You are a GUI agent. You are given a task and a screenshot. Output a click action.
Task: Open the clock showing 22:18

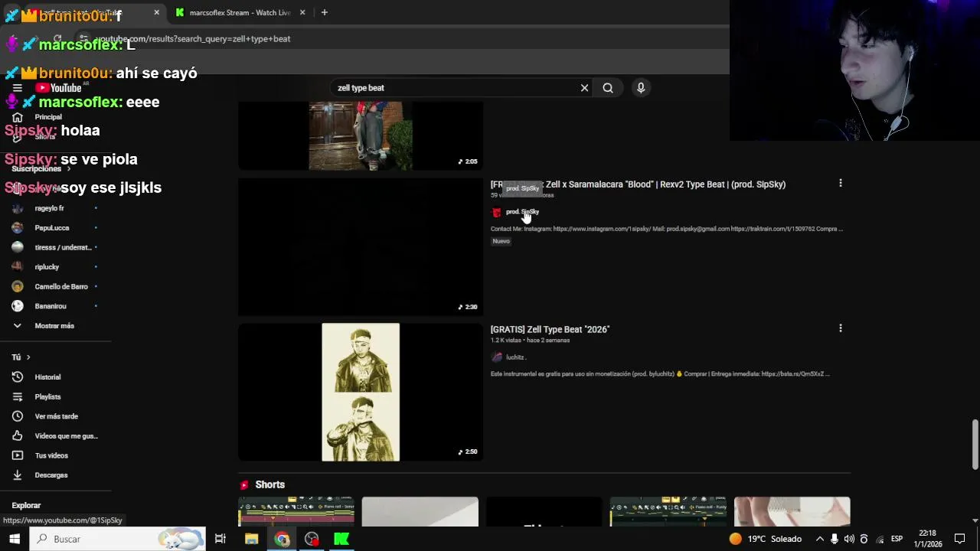pyautogui.click(x=927, y=539)
